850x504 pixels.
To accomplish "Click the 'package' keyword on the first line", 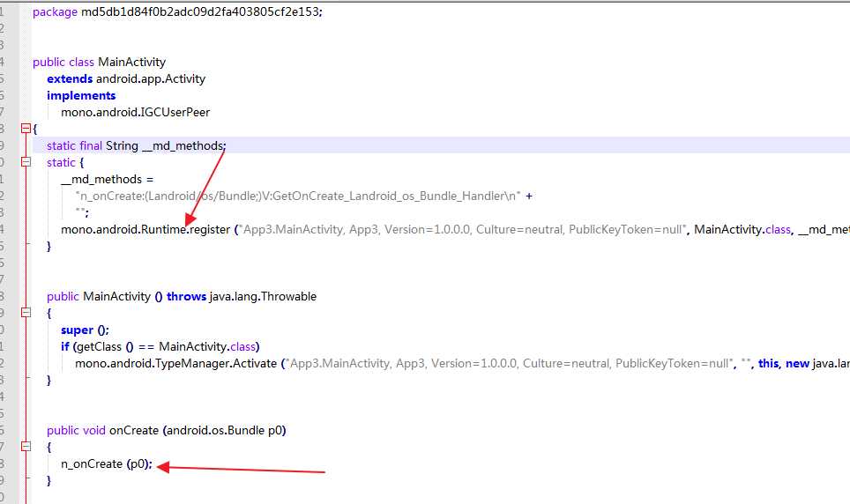I will pos(55,12).
